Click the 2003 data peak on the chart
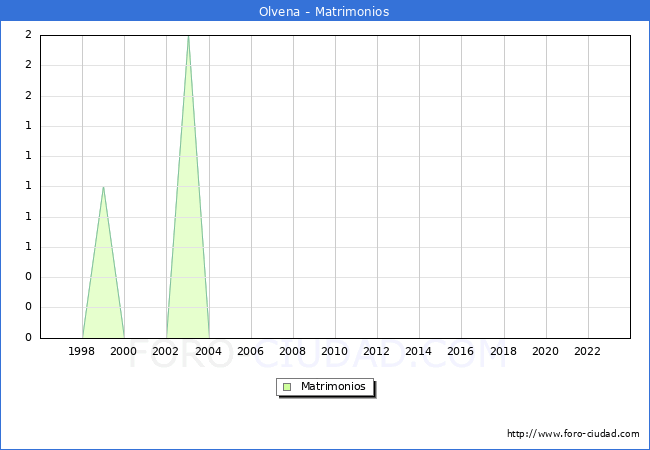Screen dimensions: 650x450 point(188,37)
